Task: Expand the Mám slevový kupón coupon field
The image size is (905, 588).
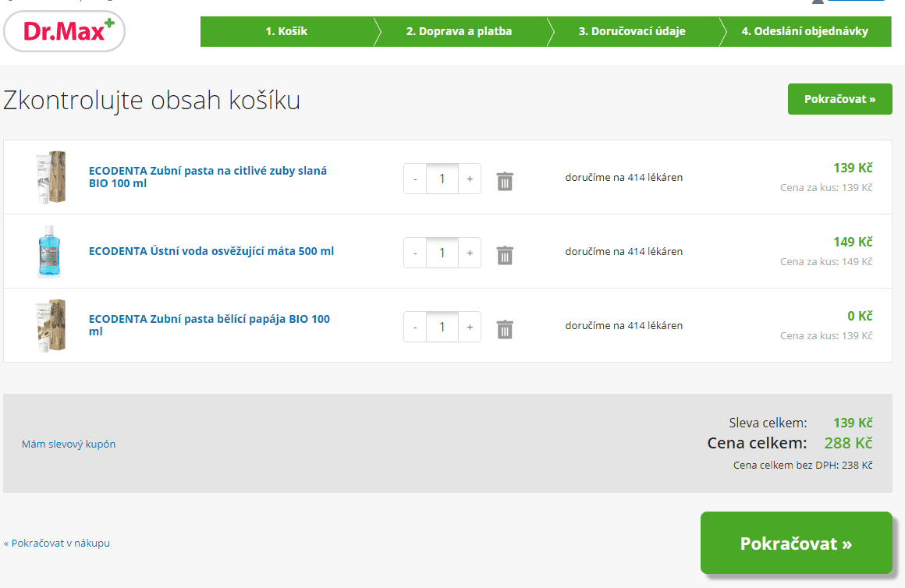Action: click(x=69, y=444)
